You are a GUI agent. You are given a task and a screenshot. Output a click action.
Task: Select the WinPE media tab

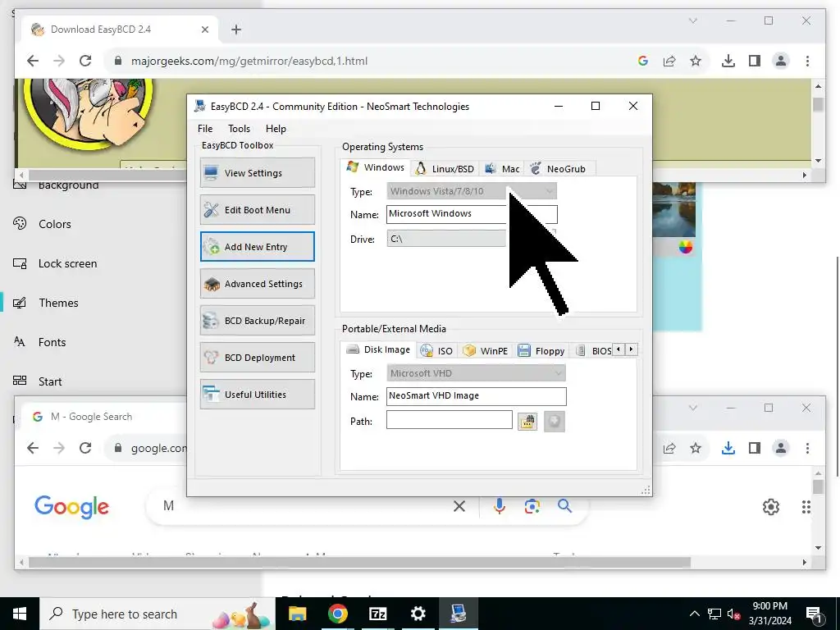[486, 351]
